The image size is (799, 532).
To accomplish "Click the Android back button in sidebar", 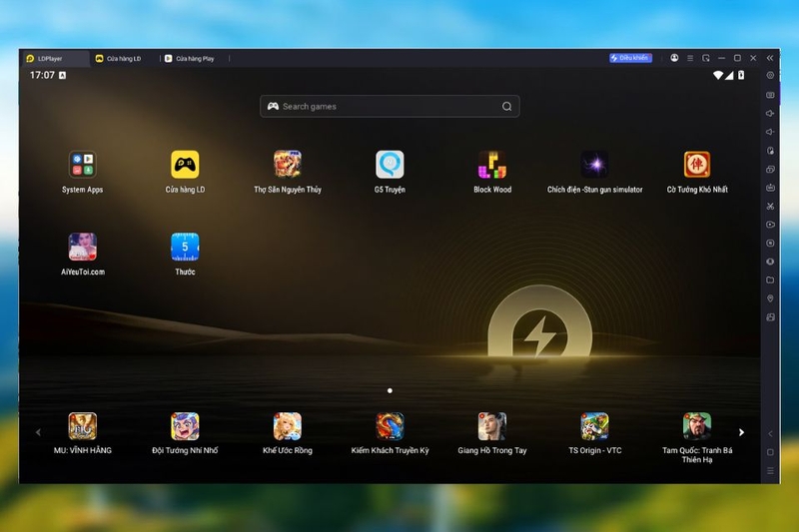I will coord(770,434).
